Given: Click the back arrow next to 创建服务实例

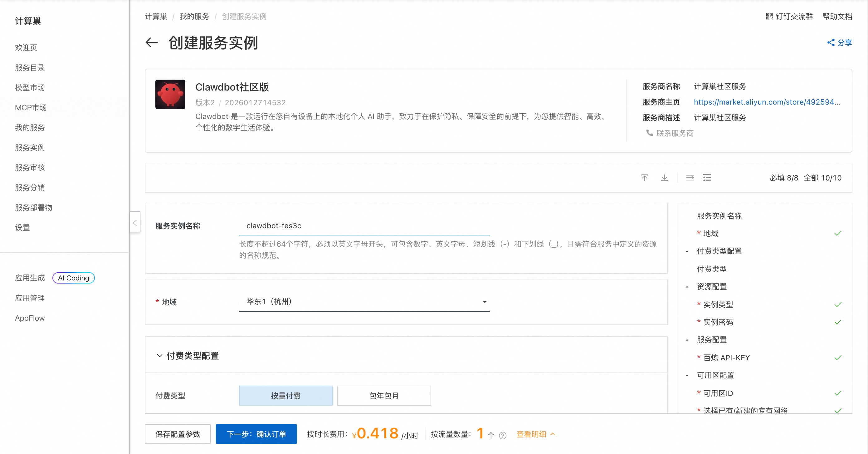Looking at the screenshot, I should [151, 42].
